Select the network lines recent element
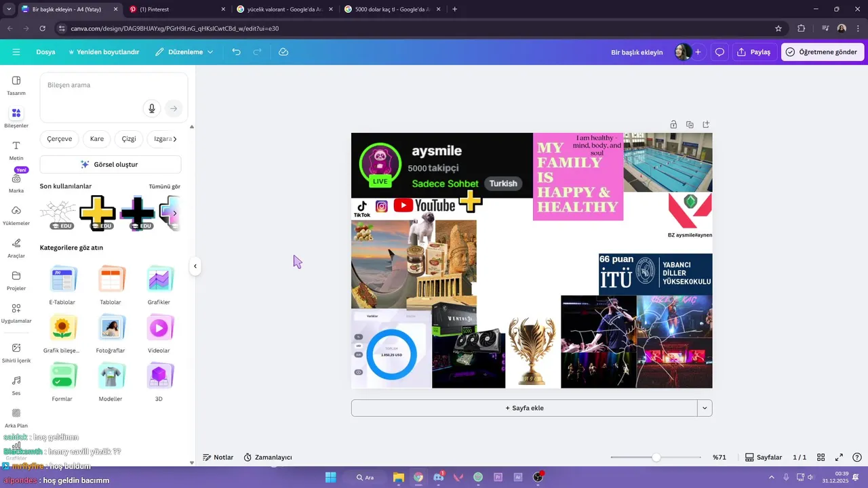 pyautogui.click(x=58, y=213)
